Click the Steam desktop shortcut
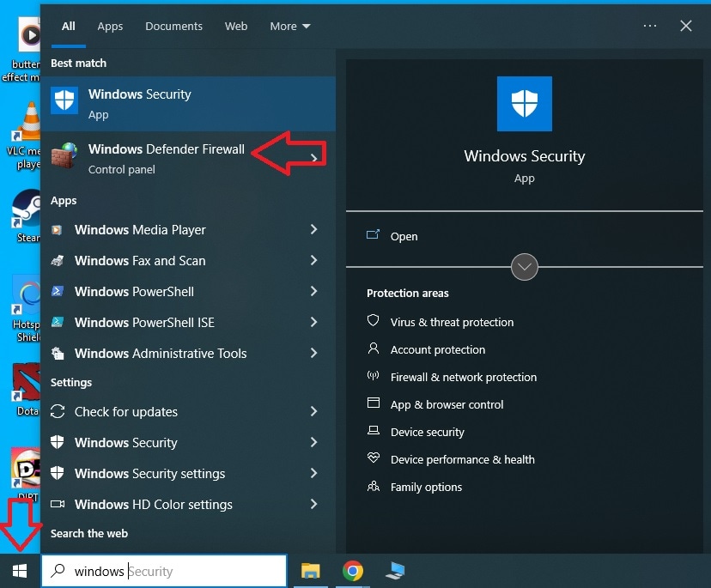The height and width of the screenshot is (588, 711). point(27,215)
